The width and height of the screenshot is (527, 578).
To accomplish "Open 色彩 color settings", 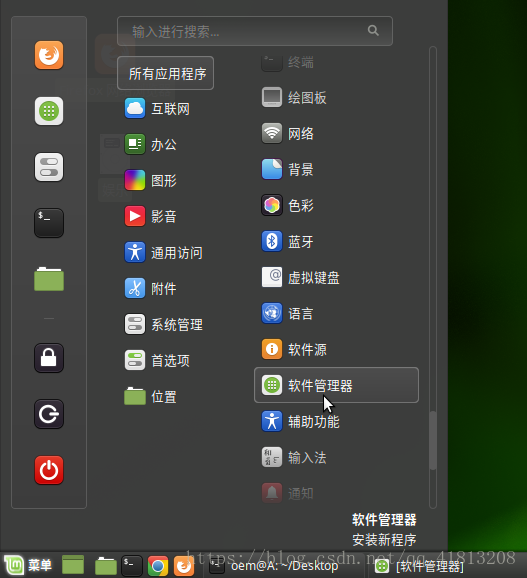I will click(x=288, y=205).
